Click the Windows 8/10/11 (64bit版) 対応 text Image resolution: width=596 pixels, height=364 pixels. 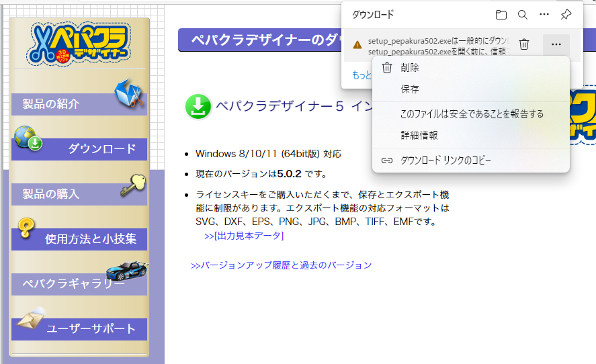[x=268, y=154]
